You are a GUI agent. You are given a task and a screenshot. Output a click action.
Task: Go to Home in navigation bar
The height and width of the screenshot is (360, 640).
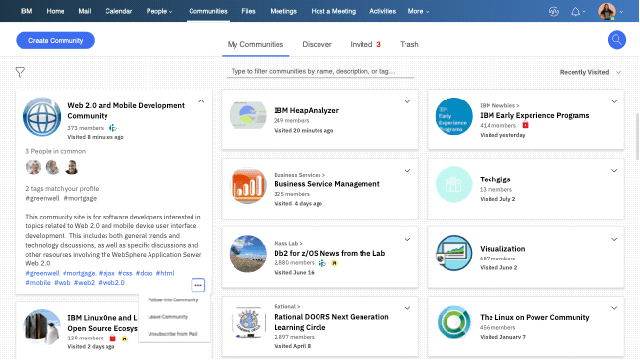55,11
